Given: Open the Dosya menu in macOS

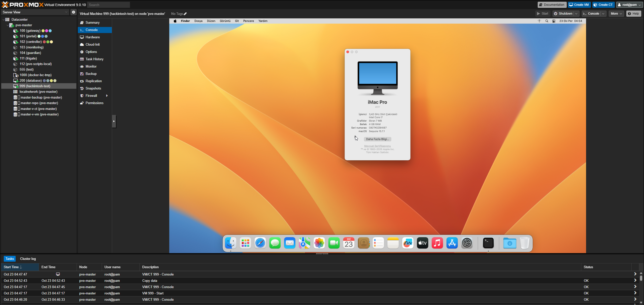Looking at the screenshot, I should click(198, 21).
